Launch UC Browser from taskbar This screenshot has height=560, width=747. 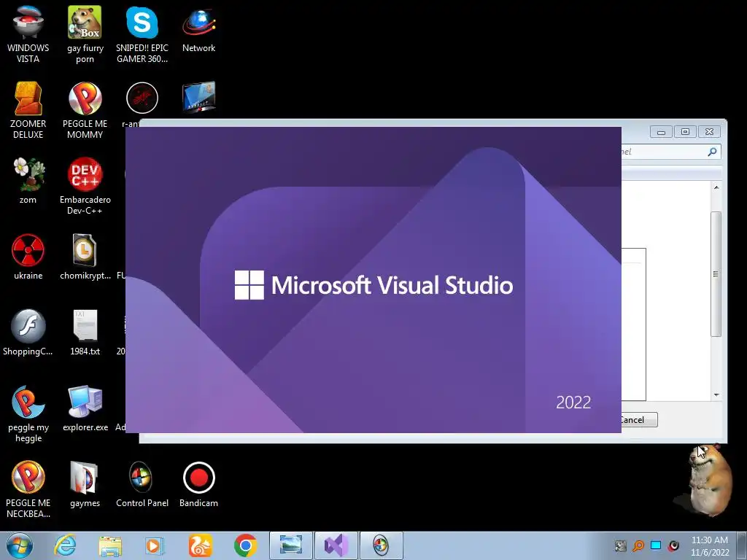point(200,545)
